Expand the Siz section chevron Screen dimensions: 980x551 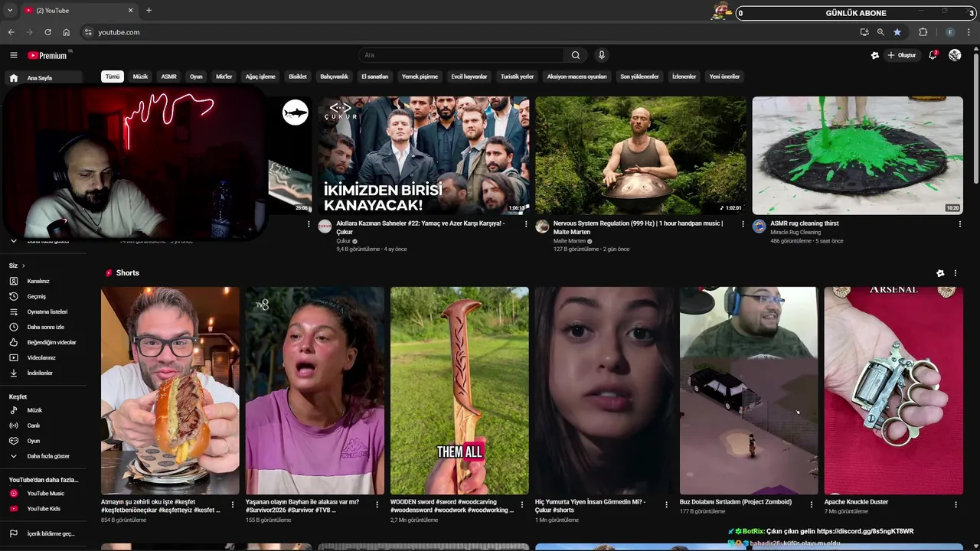click(x=23, y=266)
